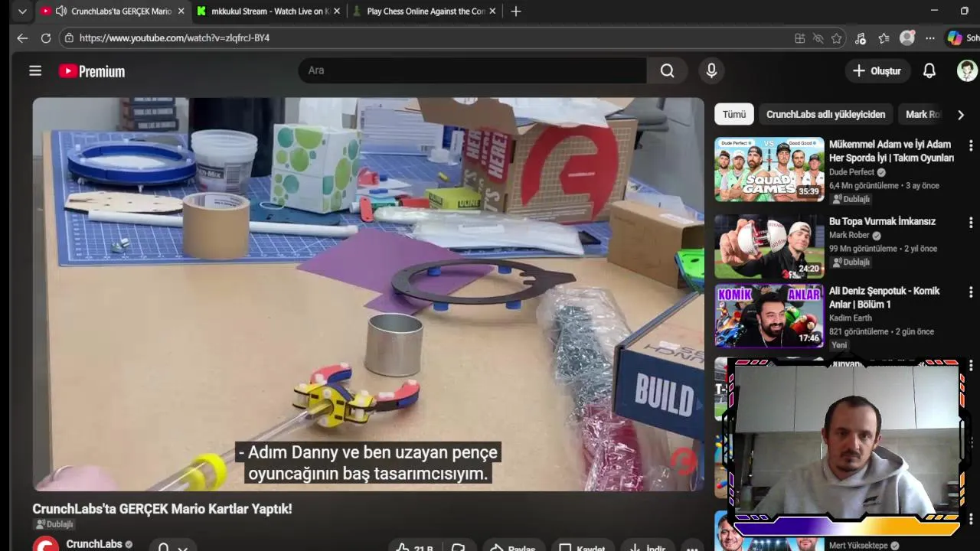
Task: Open the video titled Bu Topa Vurmak İmkansız
Action: tap(882, 221)
